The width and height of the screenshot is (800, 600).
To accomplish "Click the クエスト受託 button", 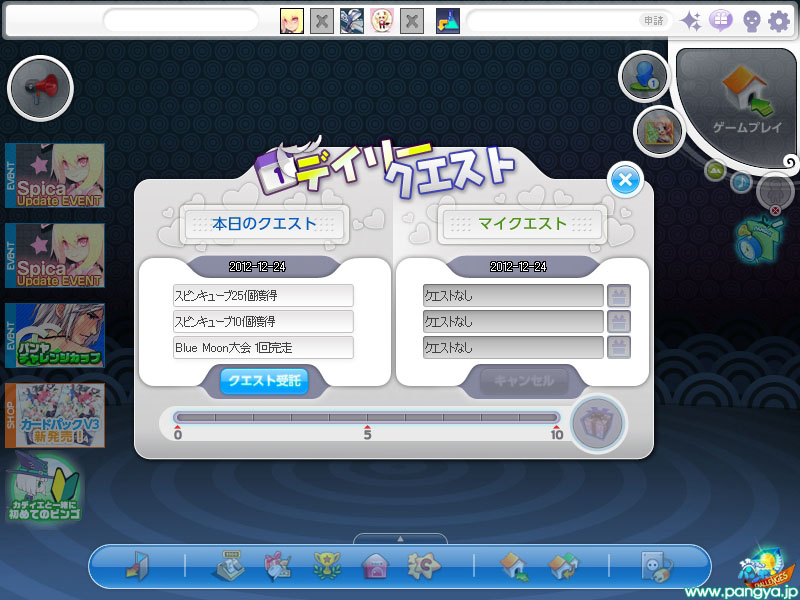I will (264, 381).
